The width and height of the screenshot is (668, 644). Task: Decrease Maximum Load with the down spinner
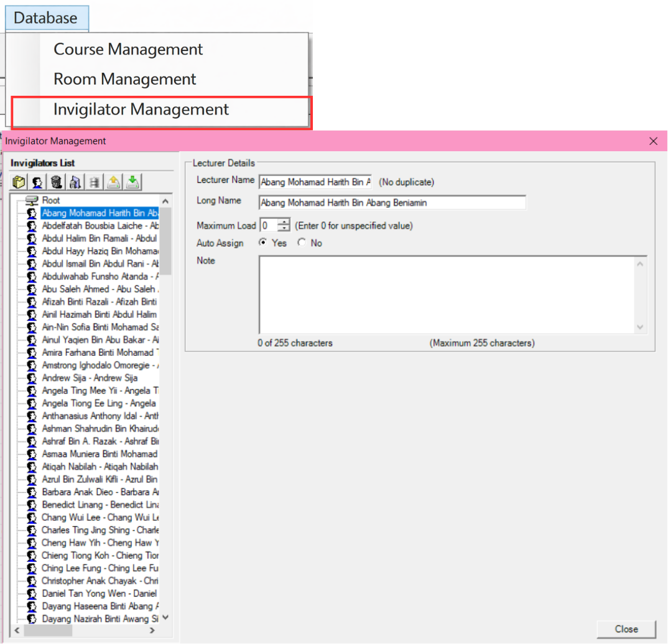coord(284,228)
